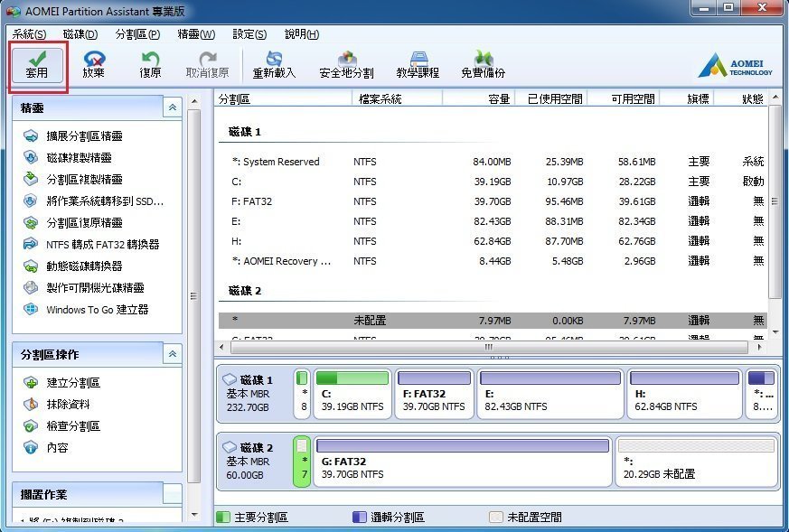The width and height of the screenshot is (789, 532).
Task: Sort by 旗標 column header
Action: (x=688, y=99)
